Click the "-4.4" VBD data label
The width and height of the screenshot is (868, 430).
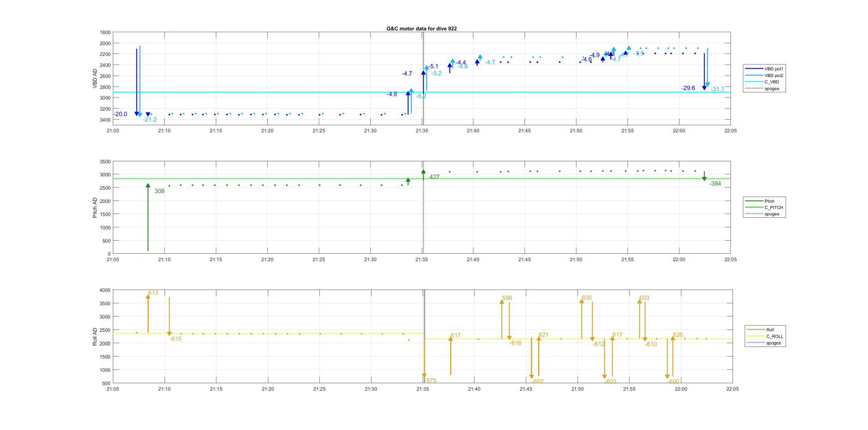[x=461, y=63]
